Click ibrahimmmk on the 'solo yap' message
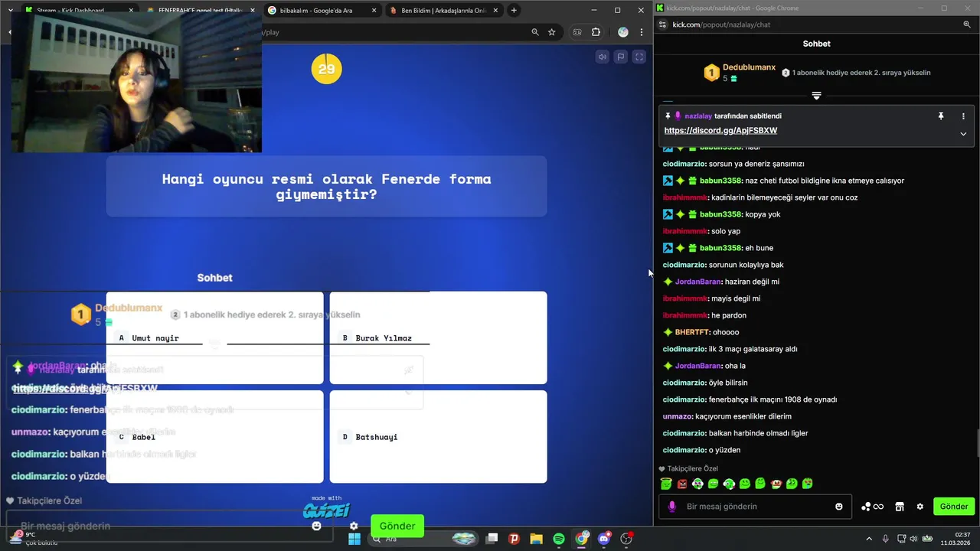 [x=685, y=231]
